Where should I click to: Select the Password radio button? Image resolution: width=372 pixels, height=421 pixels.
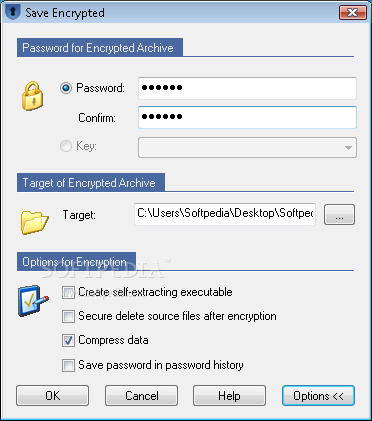(66, 88)
